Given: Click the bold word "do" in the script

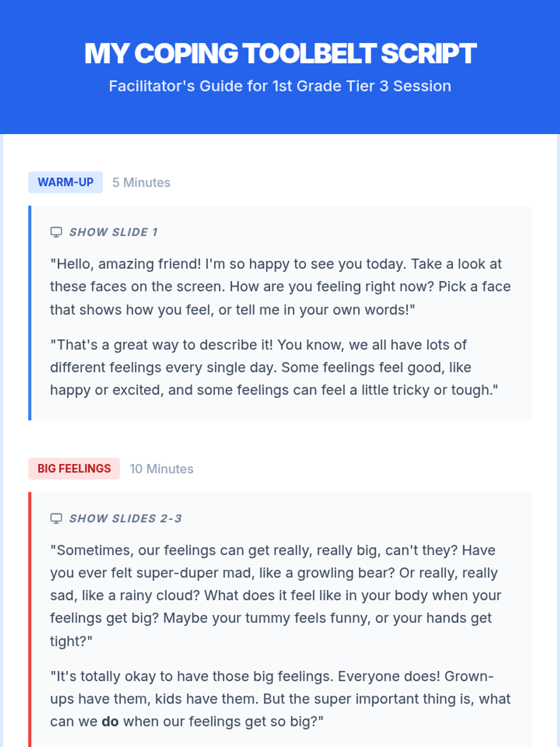Looking at the screenshot, I should 110,721.
